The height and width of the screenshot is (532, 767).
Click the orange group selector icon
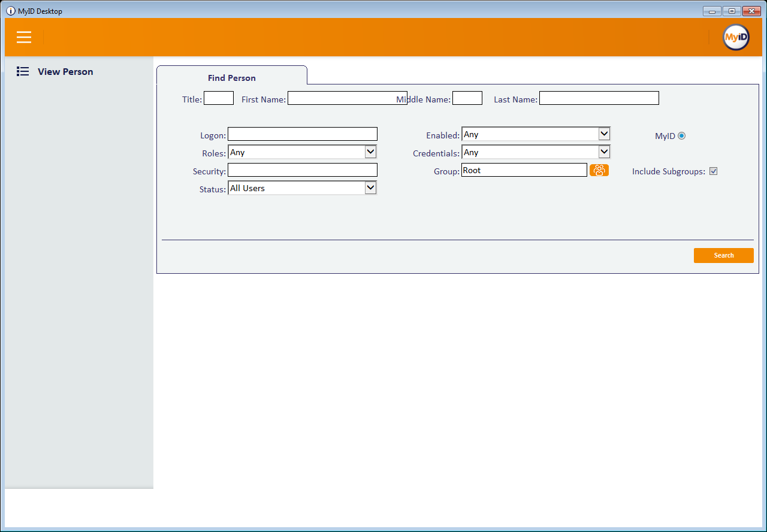(599, 170)
